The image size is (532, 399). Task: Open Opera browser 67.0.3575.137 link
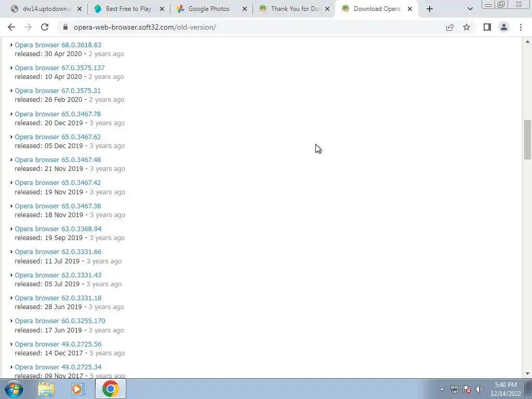point(60,68)
